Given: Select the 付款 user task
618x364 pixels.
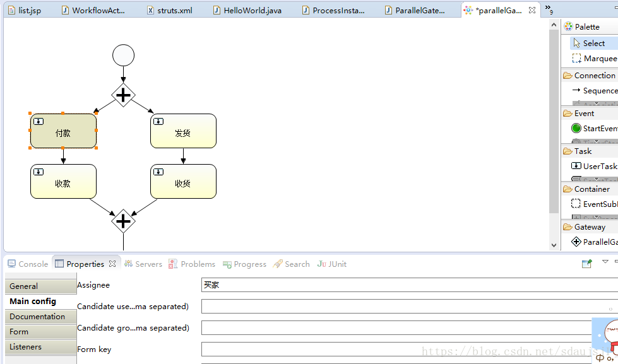Looking at the screenshot, I should (64, 131).
